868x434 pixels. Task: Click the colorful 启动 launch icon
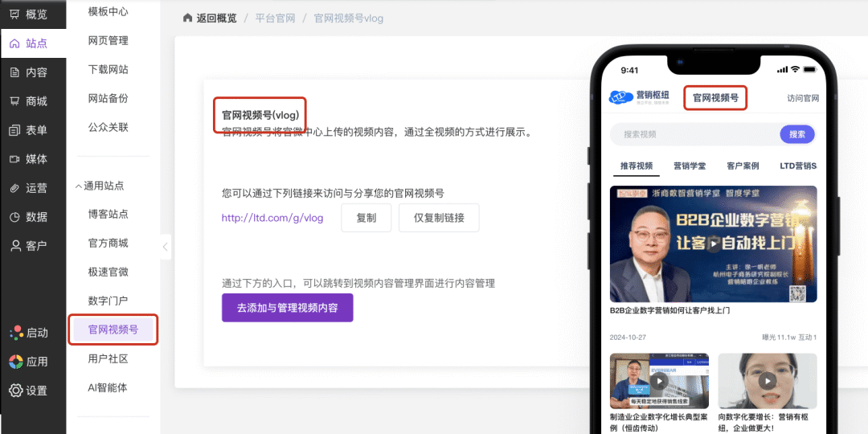[16, 332]
